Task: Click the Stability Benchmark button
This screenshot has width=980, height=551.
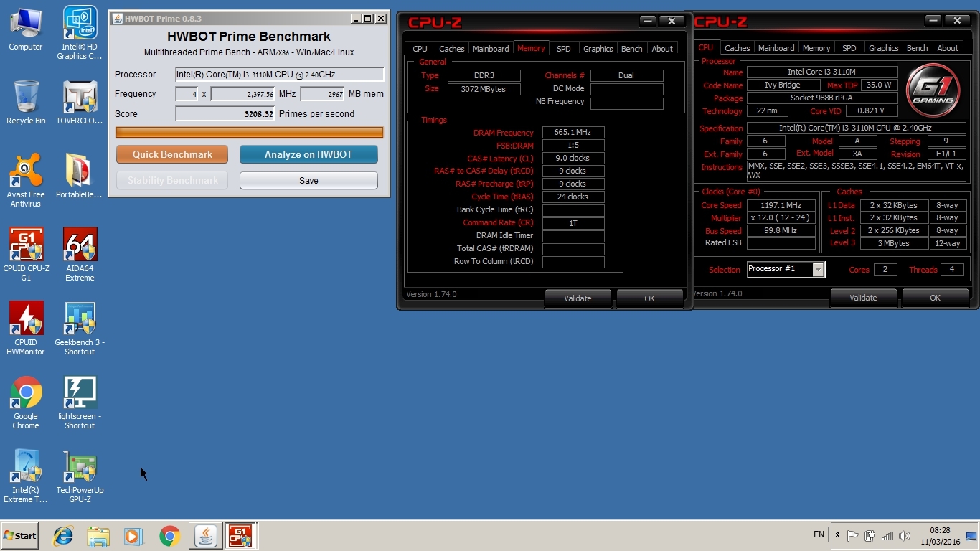Action: coord(172,180)
